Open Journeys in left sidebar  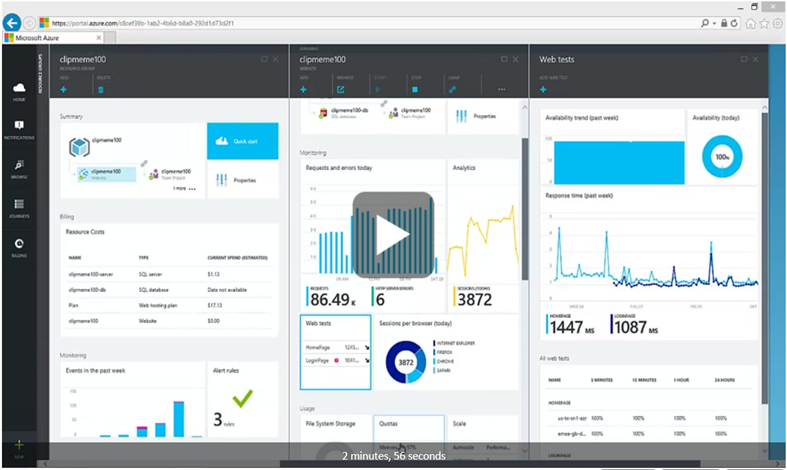coord(19,208)
